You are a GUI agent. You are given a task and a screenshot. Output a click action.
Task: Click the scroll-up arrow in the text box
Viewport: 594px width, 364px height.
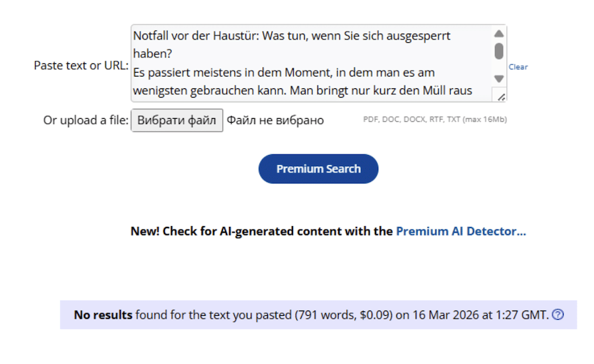click(x=499, y=34)
